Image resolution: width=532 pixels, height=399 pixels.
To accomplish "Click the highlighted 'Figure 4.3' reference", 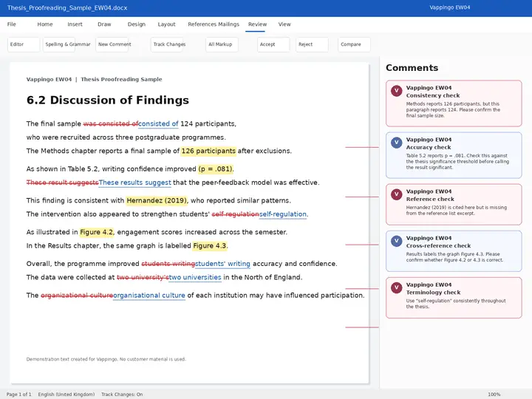I will point(209,245).
